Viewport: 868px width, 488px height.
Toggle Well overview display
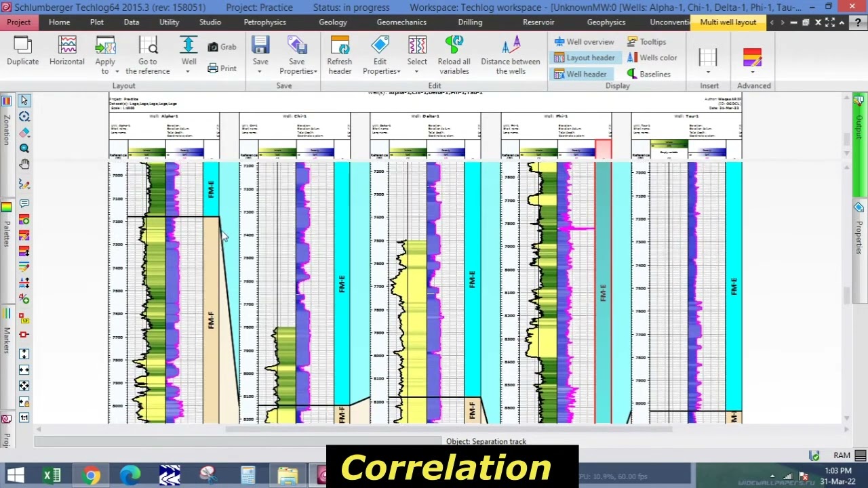584,41
